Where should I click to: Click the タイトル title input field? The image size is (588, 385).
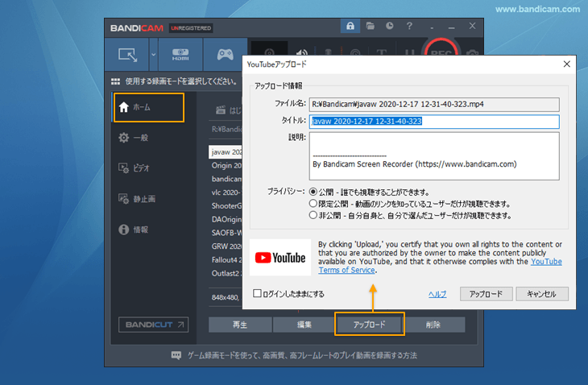pyautogui.click(x=434, y=122)
